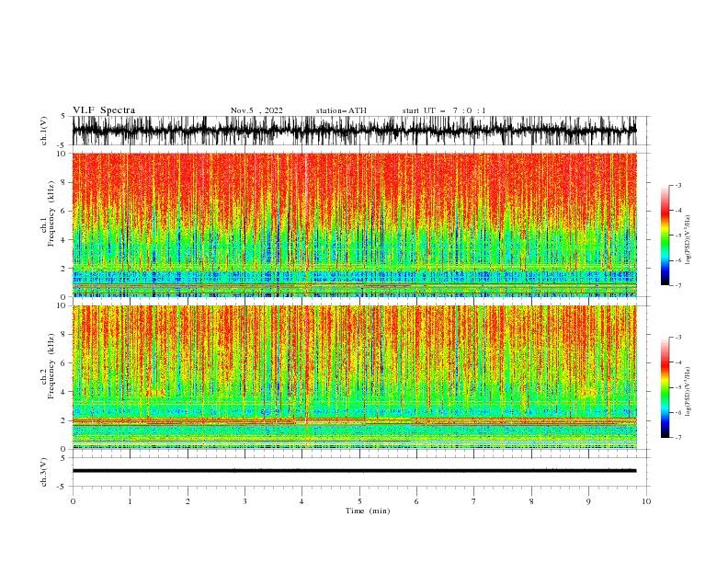This screenshot has width=728, height=563.
Task: Click the time axis tick label "4"
Action: click(x=301, y=501)
